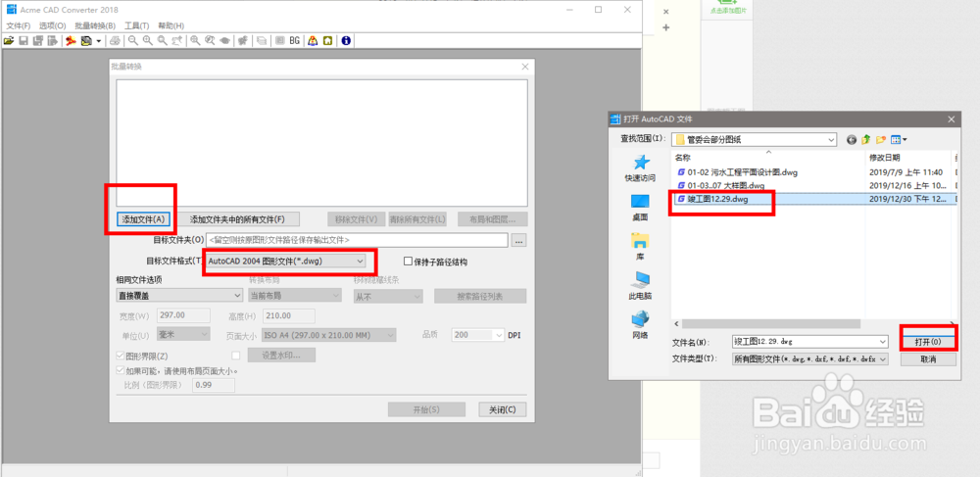Click the Zoom In magnifier icon

(148, 40)
